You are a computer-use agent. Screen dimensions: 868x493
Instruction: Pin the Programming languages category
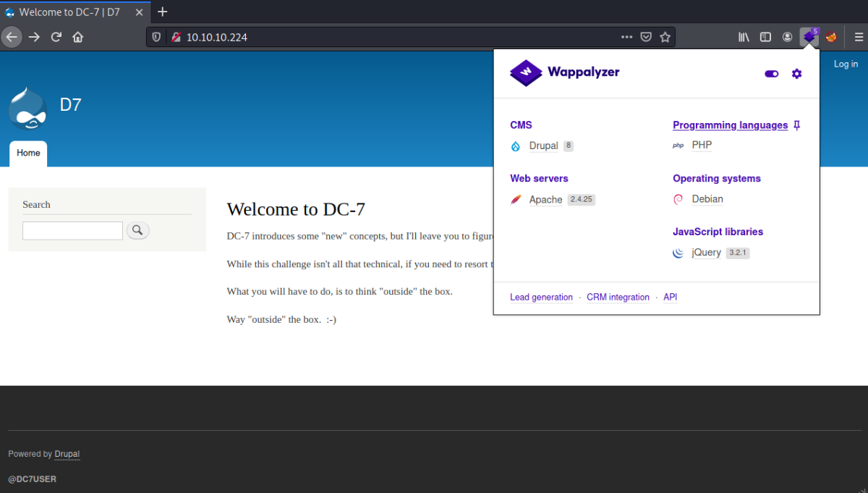(x=796, y=125)
